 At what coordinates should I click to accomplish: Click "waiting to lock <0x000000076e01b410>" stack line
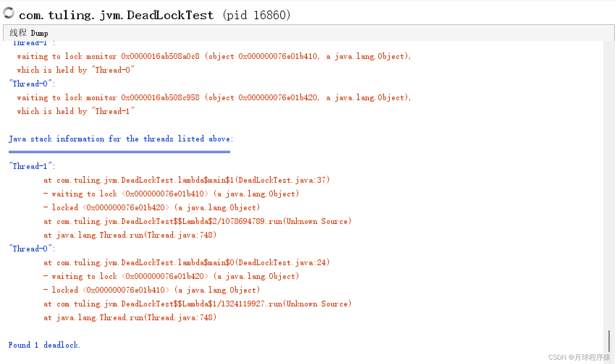pos(171,194)
